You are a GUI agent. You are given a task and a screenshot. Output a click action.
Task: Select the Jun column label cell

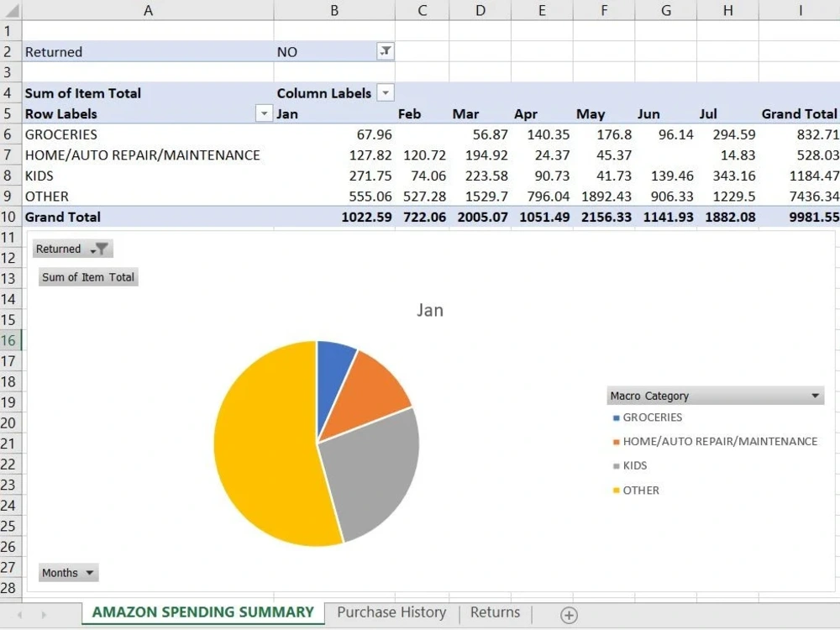(x=666, y=113)
